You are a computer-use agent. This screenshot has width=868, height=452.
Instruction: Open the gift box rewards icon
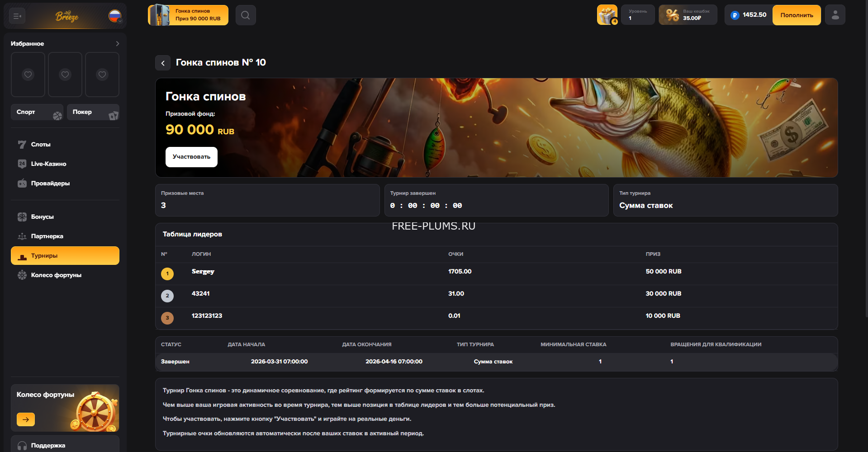pos(607,15)
